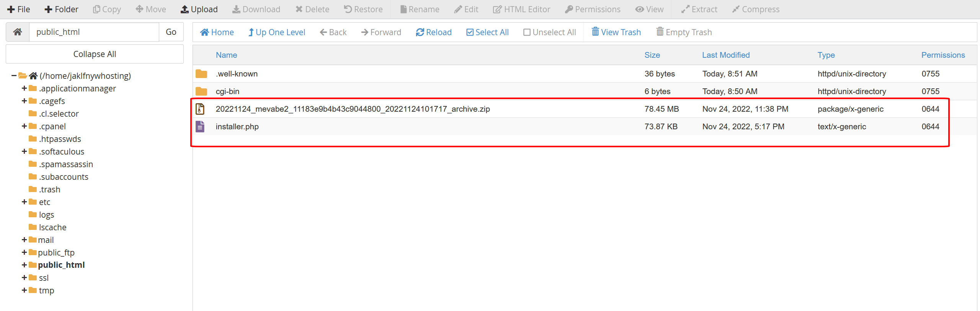
Task: Click Collapse All button
Action: 95,54
